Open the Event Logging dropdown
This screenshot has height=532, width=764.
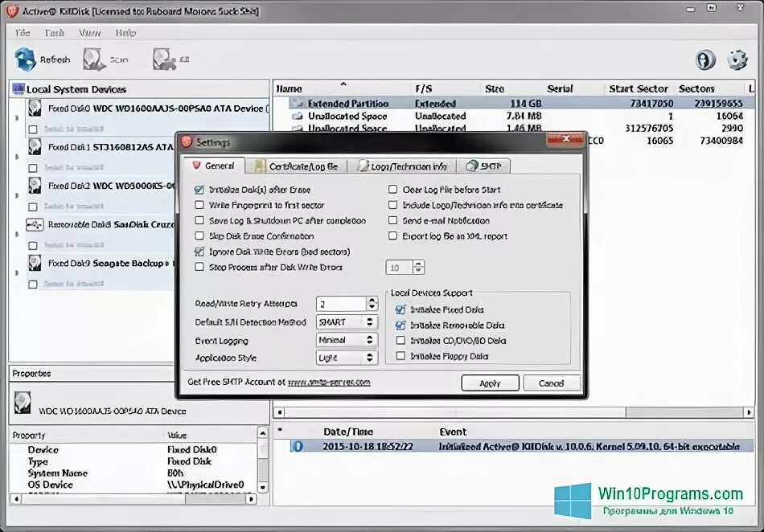coord(347,340)
